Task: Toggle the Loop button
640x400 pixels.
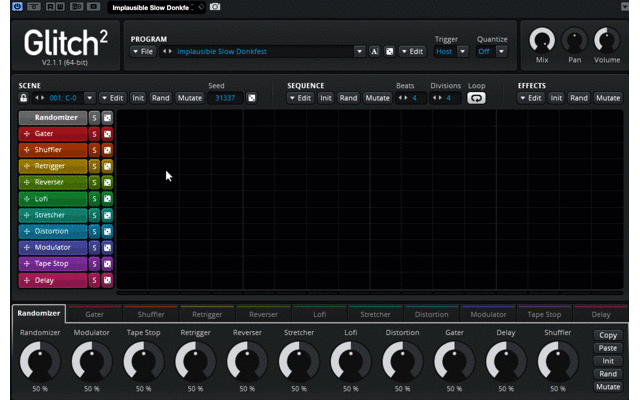Action: tap(476, 98)
